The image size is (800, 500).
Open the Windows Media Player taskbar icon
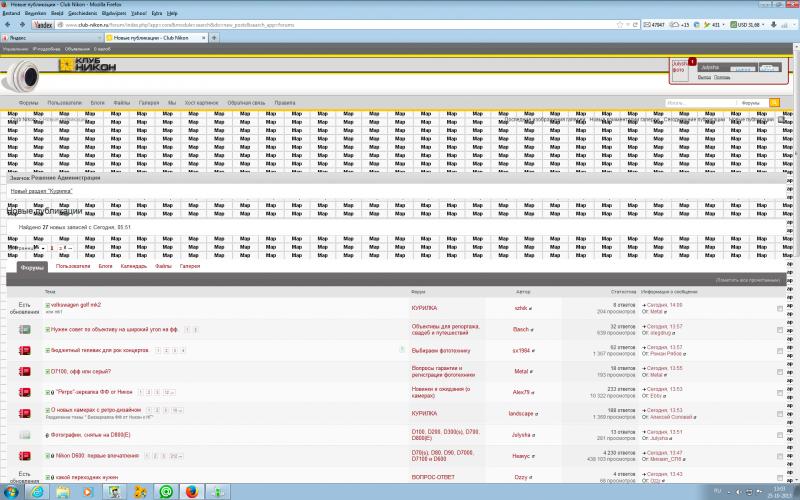(x=89, y=492)
